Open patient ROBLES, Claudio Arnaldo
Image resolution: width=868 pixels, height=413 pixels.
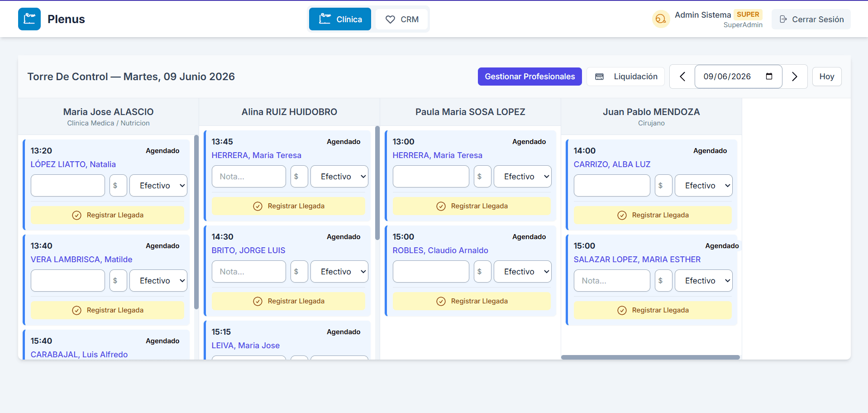coord(440,250)
